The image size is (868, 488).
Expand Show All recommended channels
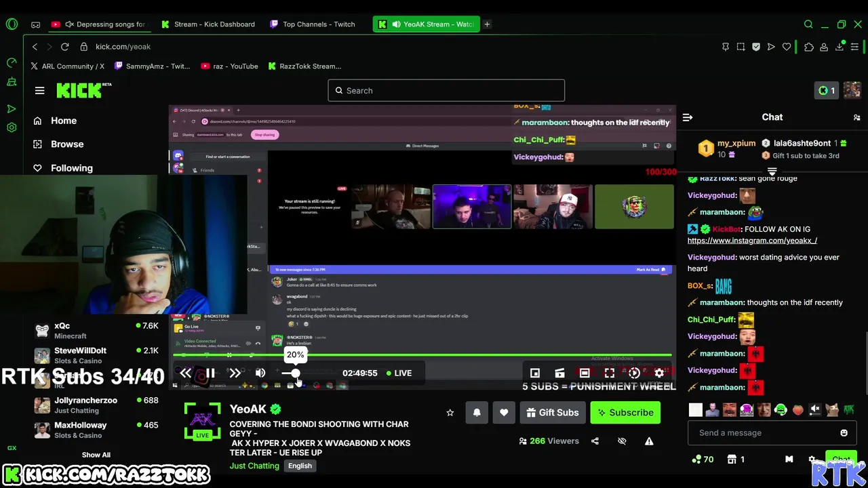(96, 455)
